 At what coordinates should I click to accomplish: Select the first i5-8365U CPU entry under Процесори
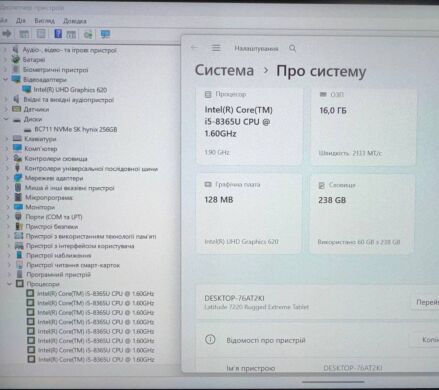point(95,293)
